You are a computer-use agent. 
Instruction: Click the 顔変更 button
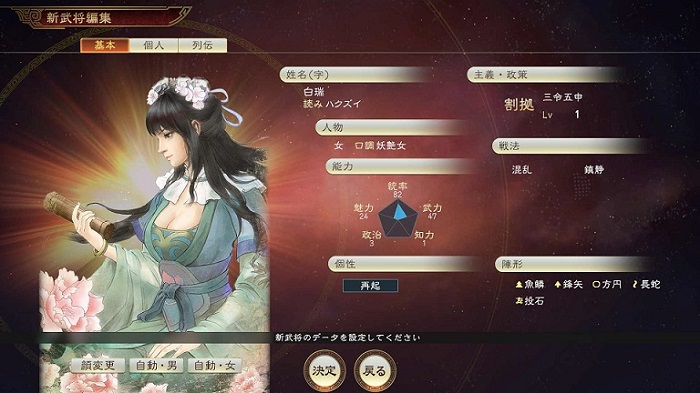click(98, 366)
